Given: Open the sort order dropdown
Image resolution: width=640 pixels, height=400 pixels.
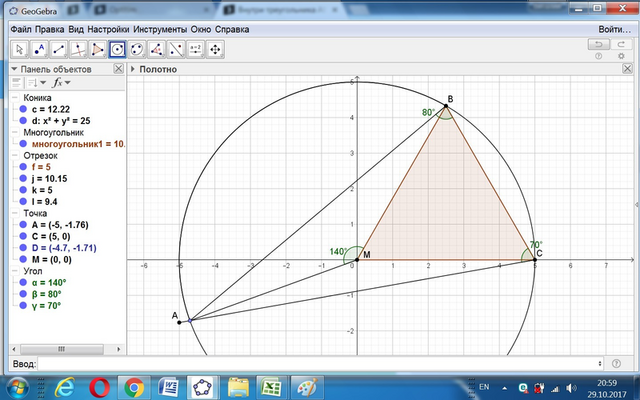Looking at the screenshot, I should click(37, 83).
